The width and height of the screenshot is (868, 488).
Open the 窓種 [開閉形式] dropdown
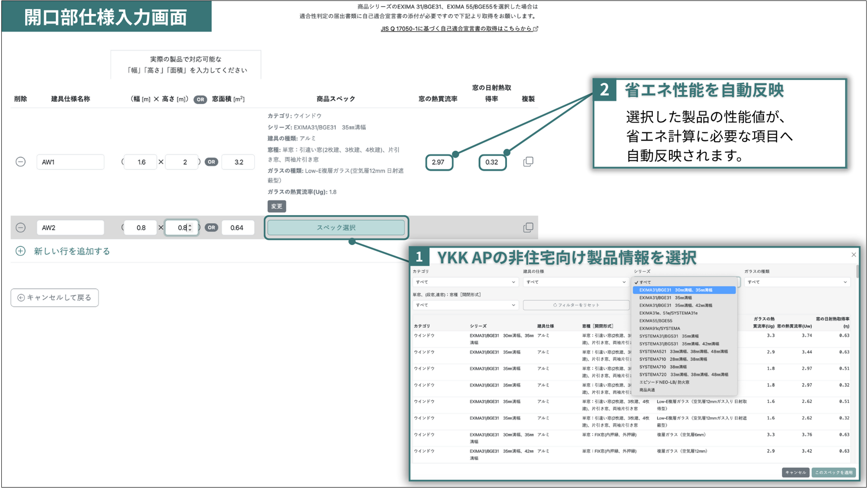pos(466,305)
